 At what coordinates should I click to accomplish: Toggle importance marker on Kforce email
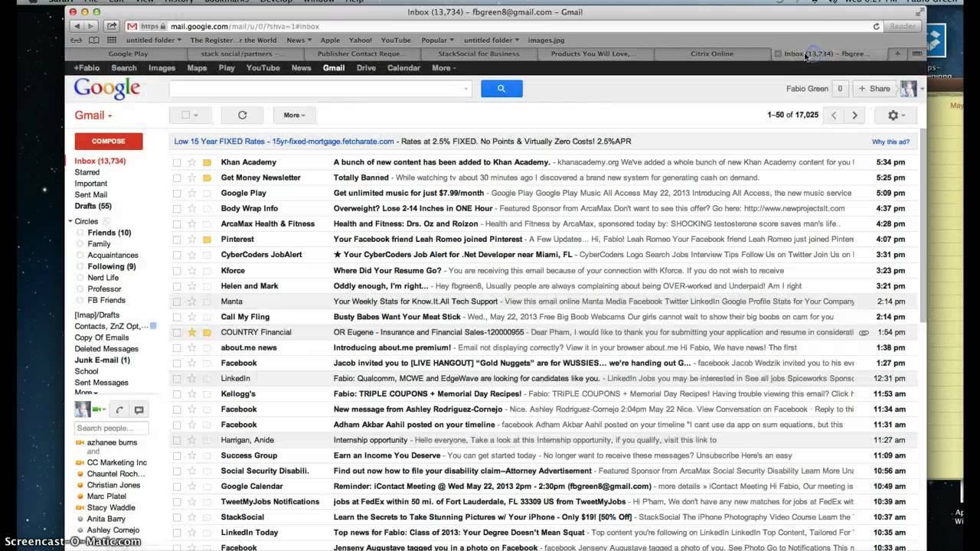tap(207, 270)
